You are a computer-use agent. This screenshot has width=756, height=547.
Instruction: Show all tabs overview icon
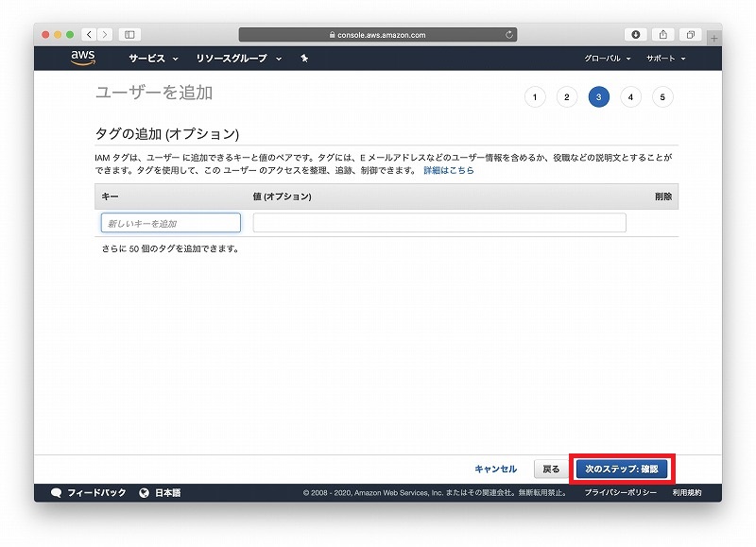click(691, 34)
